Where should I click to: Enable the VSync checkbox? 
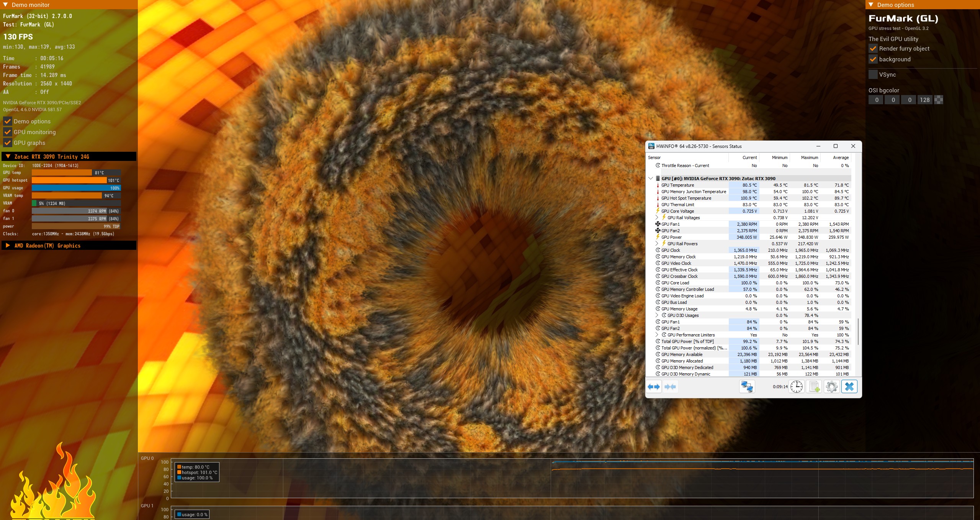[x=873, y=75]
